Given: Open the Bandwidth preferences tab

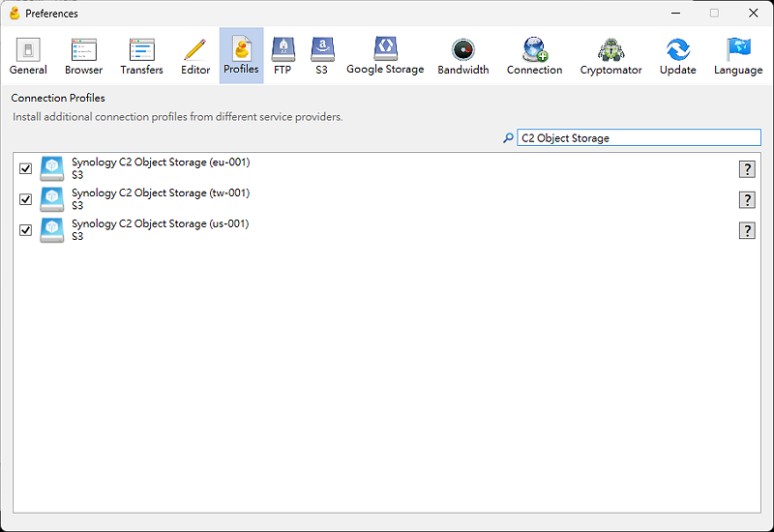Looking at the screenshot, I should coord(463,56).
